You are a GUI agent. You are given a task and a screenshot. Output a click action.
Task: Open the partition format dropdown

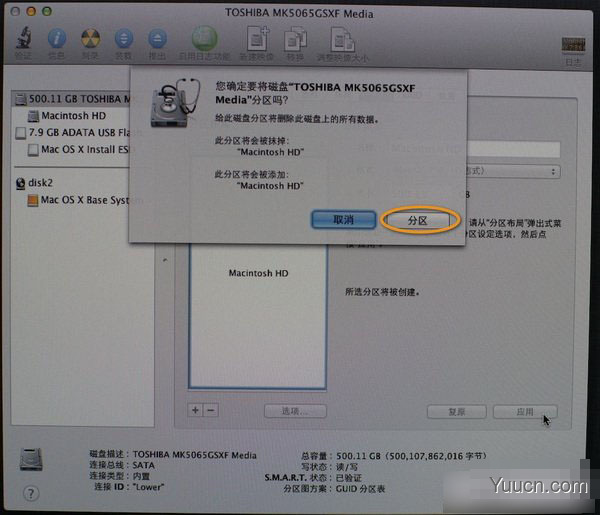513,171
